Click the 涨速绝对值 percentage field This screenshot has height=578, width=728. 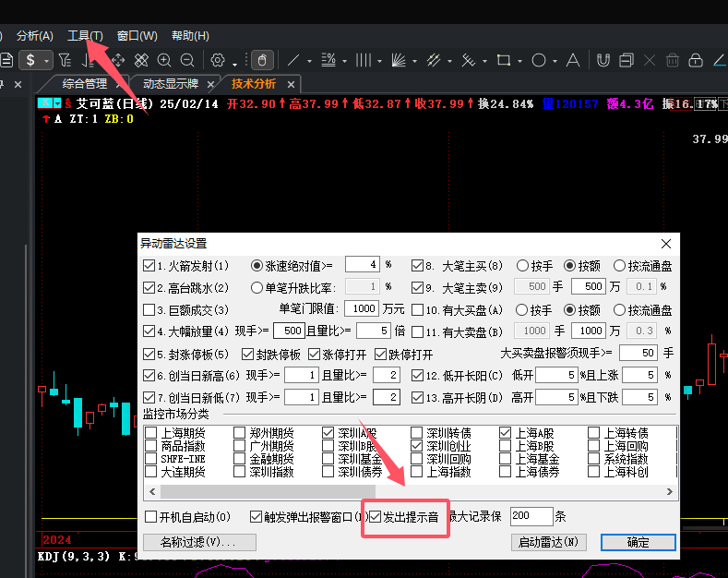click(x=362, y=264)
